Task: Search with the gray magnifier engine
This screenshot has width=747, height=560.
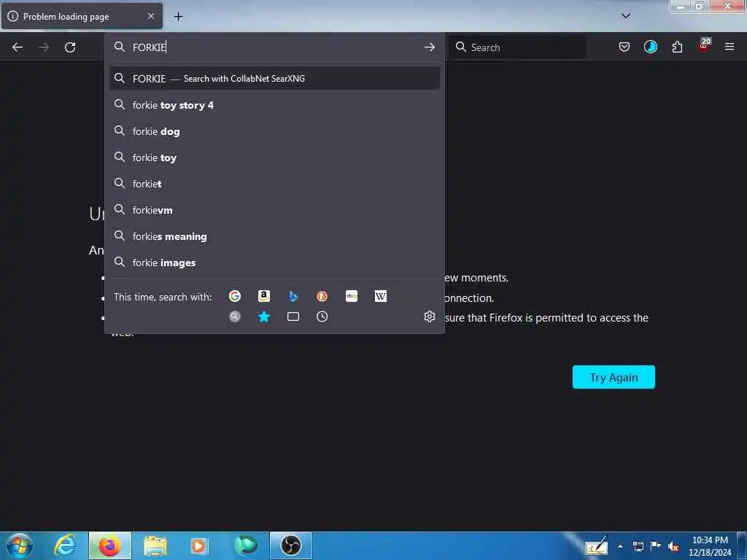Action: tap(235, 316)
